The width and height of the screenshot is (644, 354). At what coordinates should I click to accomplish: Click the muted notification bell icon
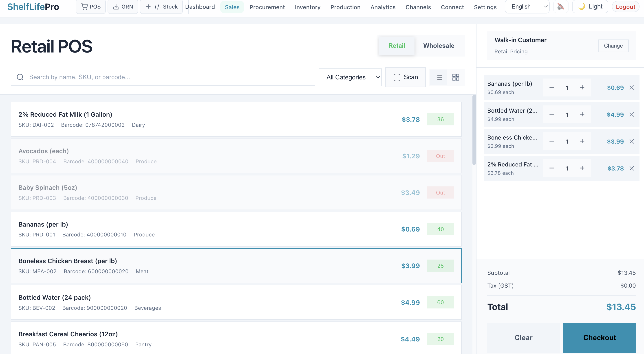pyautogui.click(x=560, y=7)
